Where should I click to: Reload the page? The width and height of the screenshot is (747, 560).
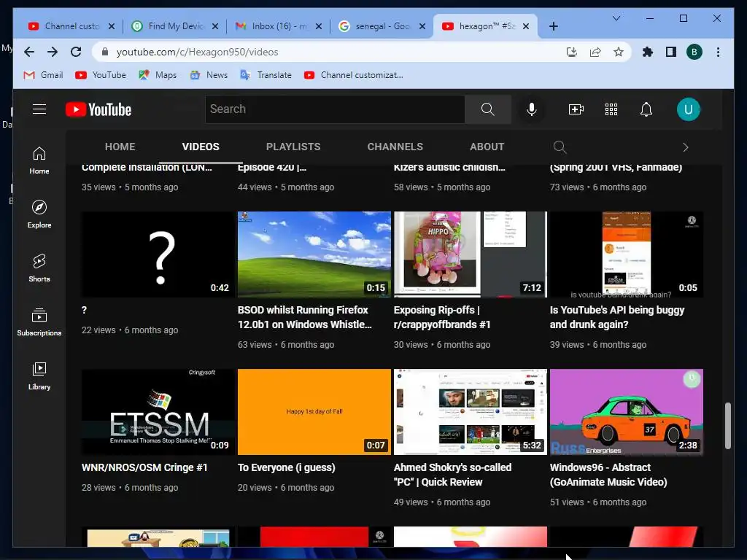point(76,52)
